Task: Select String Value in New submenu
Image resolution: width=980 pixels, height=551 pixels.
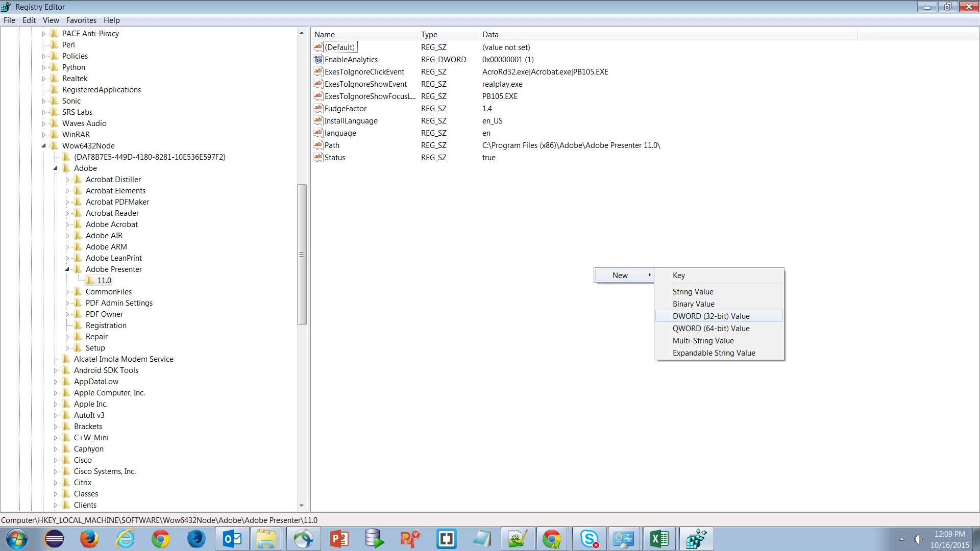Action: (693, 292)
